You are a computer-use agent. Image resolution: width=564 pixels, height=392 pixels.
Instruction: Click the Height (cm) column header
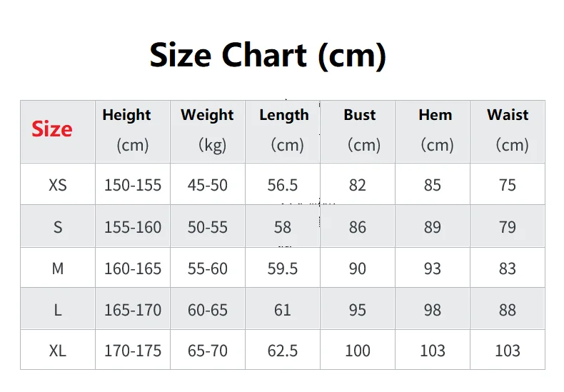[x=132, y=131]
